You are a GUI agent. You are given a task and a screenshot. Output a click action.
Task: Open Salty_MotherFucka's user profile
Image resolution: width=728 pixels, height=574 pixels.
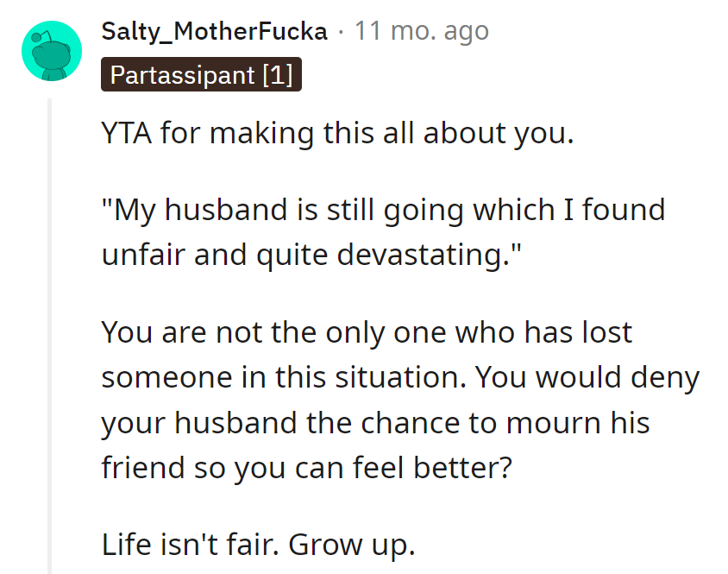coord(214,32)
